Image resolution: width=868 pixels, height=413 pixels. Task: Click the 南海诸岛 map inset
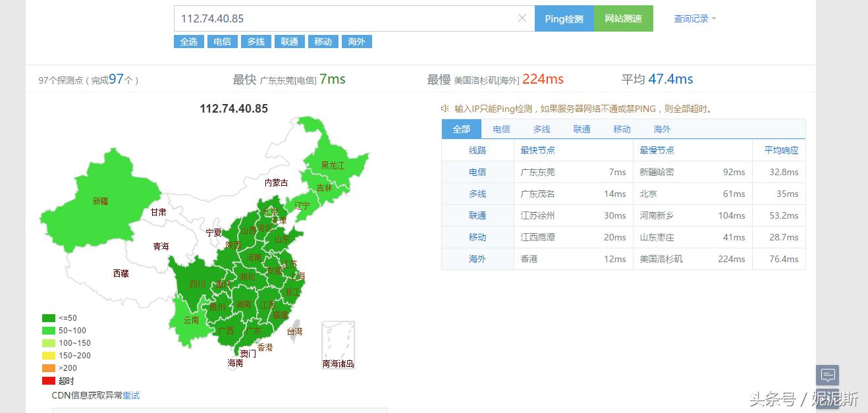coord(337,344)
